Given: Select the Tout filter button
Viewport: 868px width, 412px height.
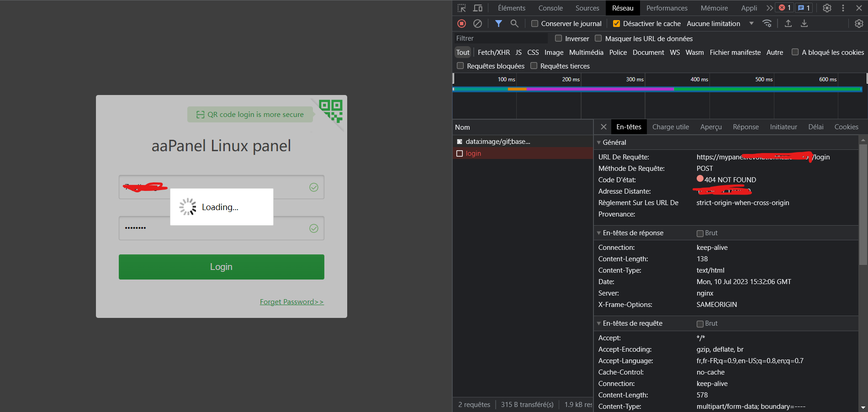Looking at the screenshot, I should [x=463, y=53].
